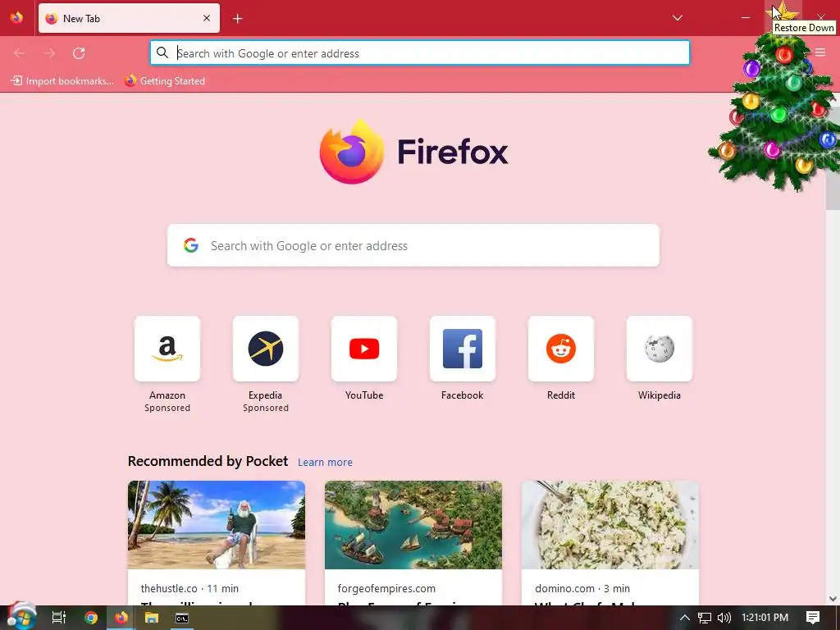The height and width of the screenshot is (630, 840).
Task: Click the Firefox View icon left of tabs
Action: click(17, 18)
